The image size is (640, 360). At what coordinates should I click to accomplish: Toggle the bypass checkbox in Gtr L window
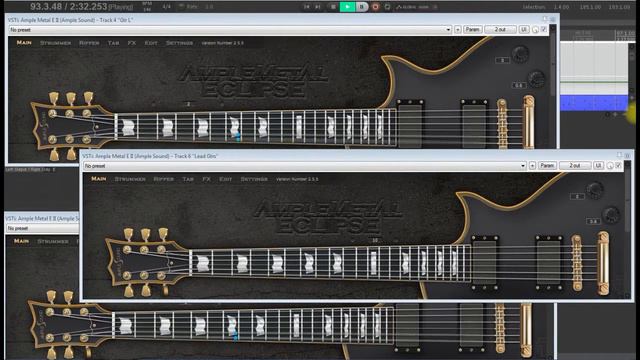(x=544, y=29)
